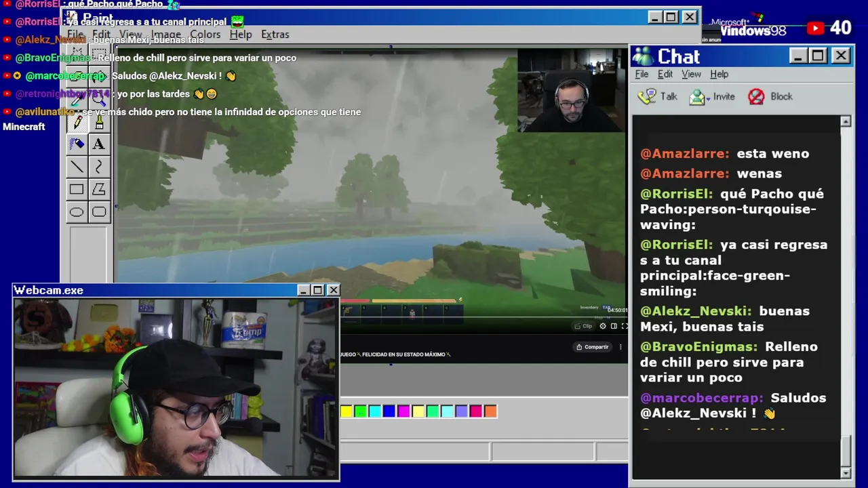Choose the rectangular Select tool

tap(99, 54)
